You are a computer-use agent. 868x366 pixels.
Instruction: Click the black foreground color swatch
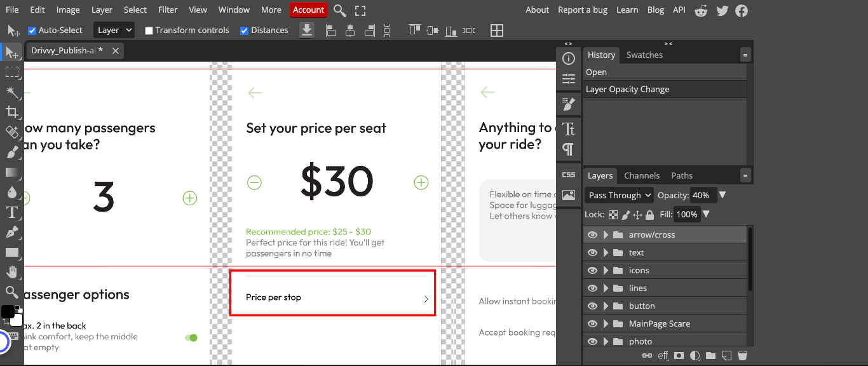(8, 311)
